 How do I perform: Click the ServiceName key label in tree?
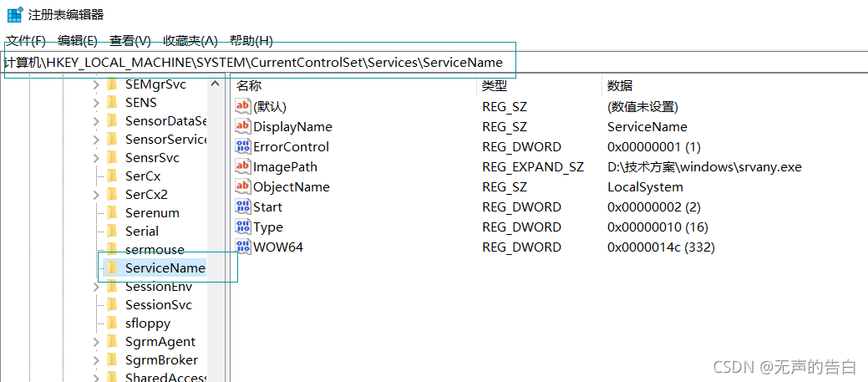pyautogui.click(x=165, y=268)
